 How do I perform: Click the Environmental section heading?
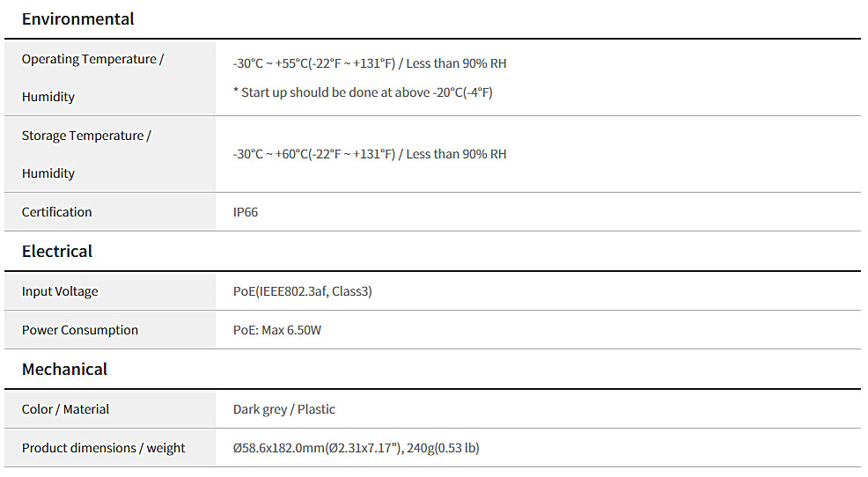click(x=77, y=18)
